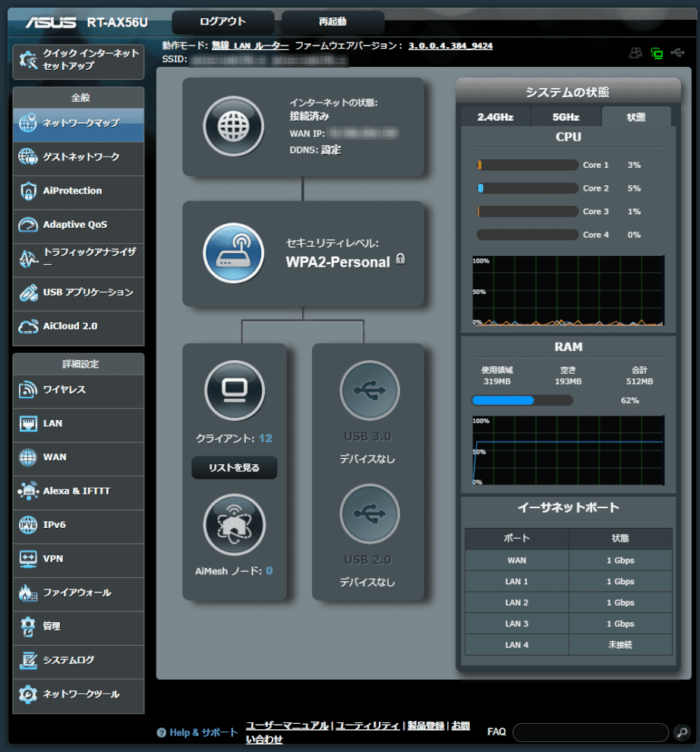This screenshot has height=752, width=700.
Task: Click the WPA2-Personal security level text
Action: point(338,262)
